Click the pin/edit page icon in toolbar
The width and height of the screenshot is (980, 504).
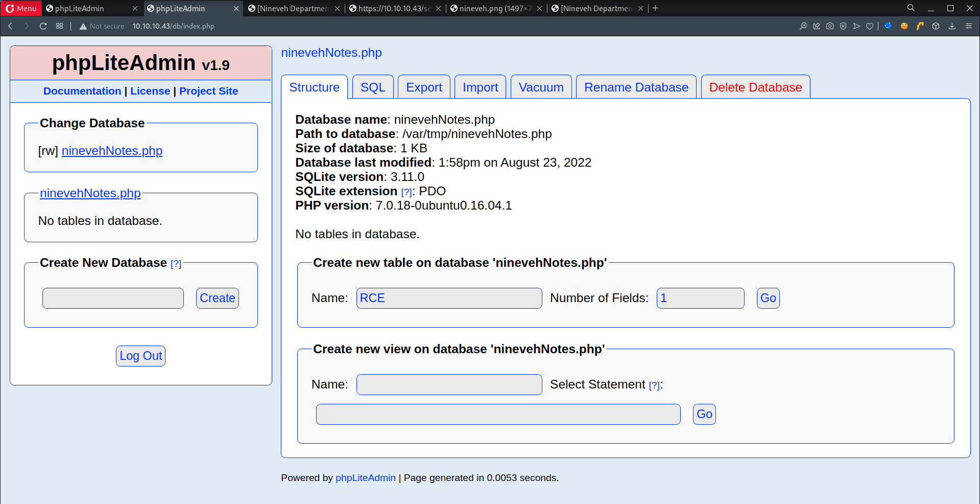click(x=817, y=26)
